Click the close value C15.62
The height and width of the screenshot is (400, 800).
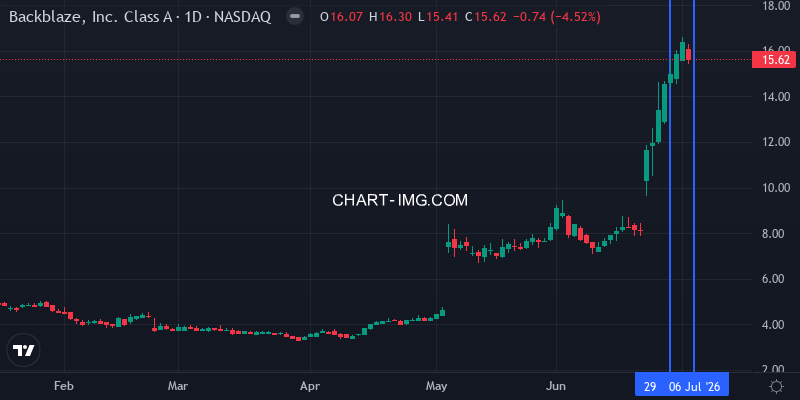pyautogui.click(x=485, y=17)
